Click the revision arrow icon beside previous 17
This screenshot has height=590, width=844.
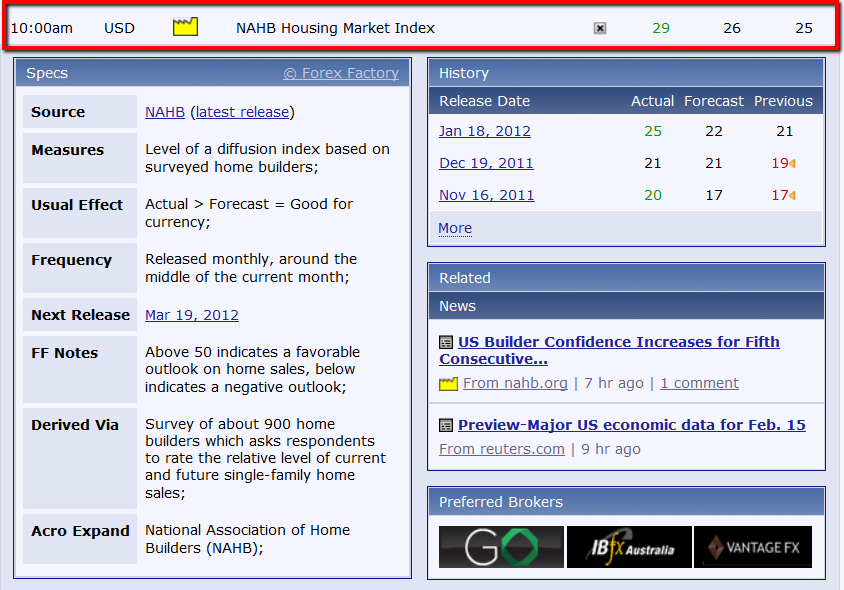792,195
